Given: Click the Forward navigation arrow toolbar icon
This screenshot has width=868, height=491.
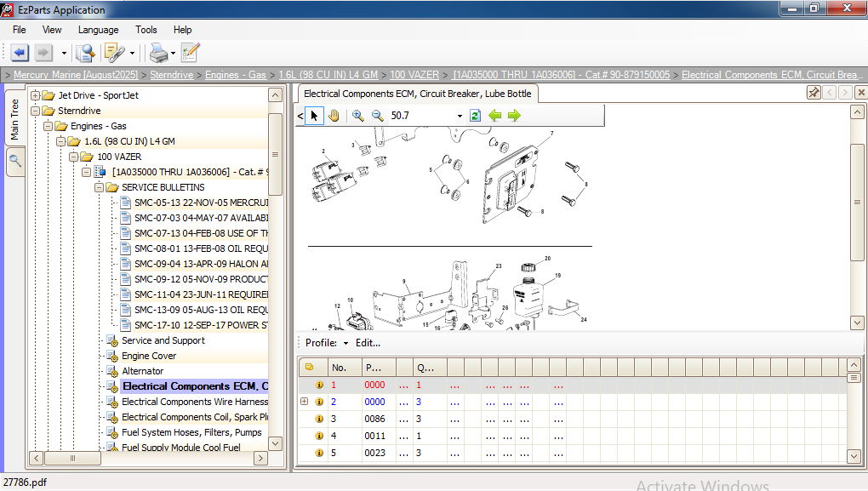Looking at the screenshot, I should (x=43, y=53).
